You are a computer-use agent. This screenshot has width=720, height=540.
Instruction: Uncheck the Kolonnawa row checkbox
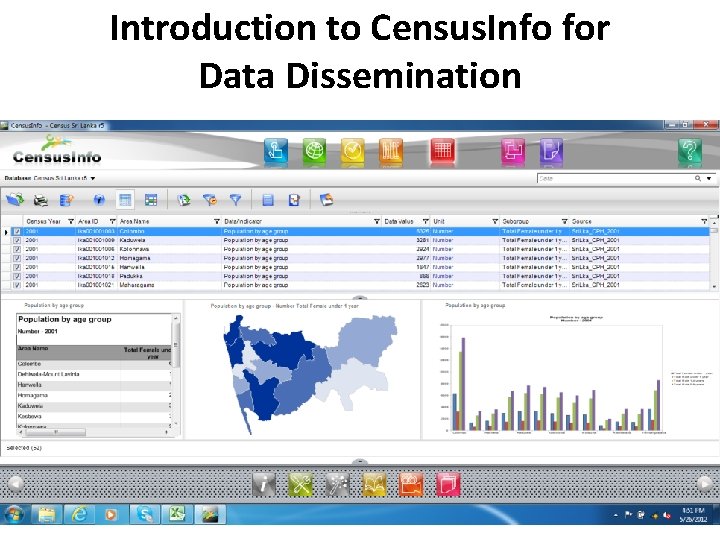pos(17,249)
